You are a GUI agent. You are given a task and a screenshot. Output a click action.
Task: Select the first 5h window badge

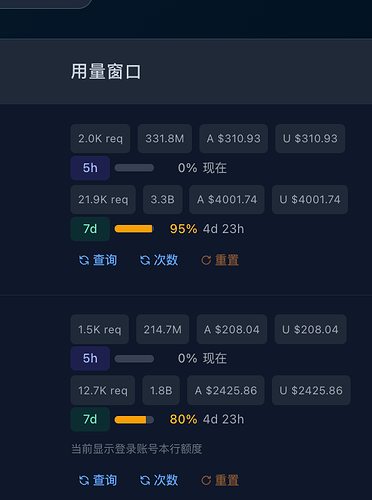tap(90, 168)
